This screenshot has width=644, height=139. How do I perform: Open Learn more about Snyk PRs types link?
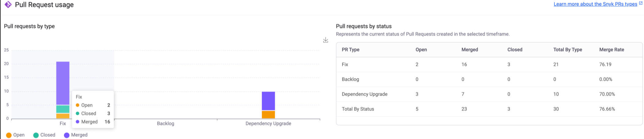(x=595, y=4)
